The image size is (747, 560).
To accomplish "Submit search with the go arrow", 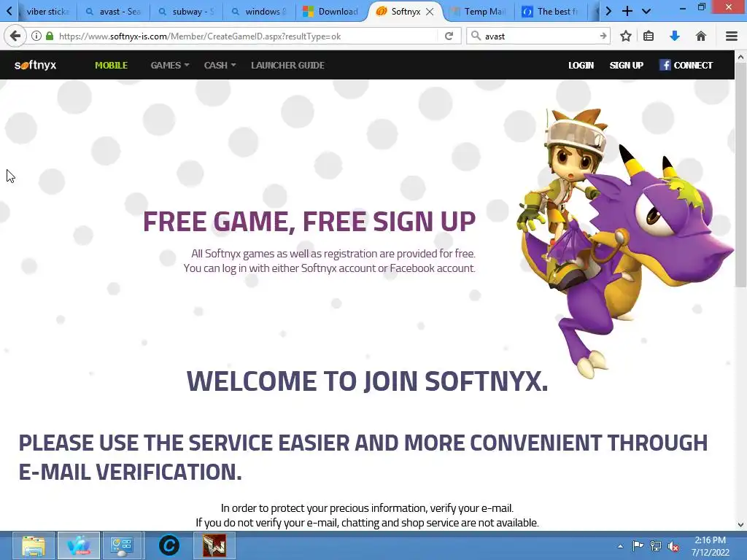I will pyautogui.click(x=603, y=36).
